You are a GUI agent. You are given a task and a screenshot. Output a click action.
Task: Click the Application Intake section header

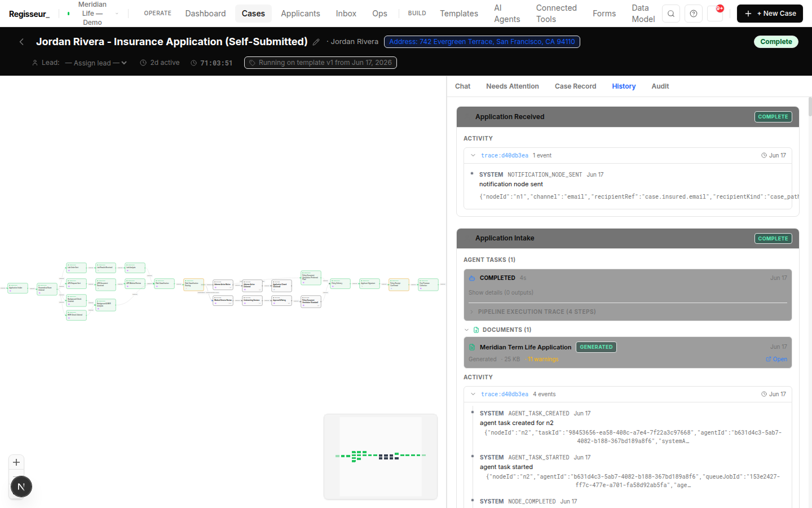(628, 238)
